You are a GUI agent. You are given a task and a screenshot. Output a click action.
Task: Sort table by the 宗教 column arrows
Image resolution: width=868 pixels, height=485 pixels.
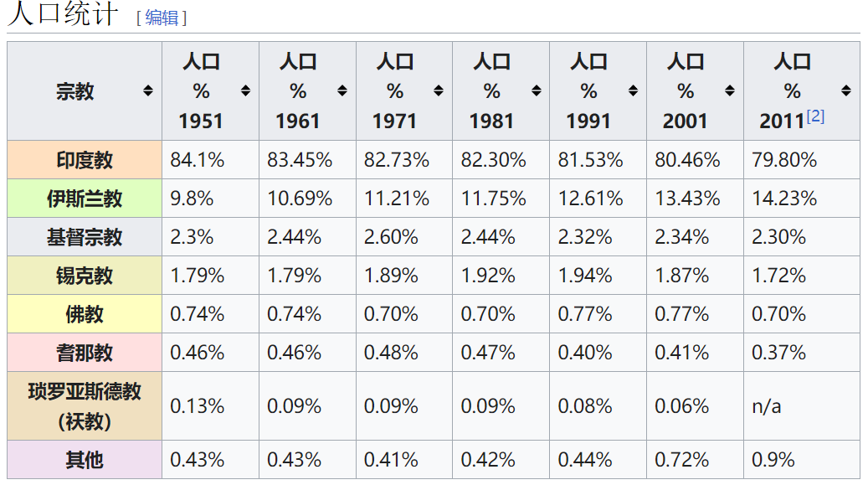[x=148, y=90]
